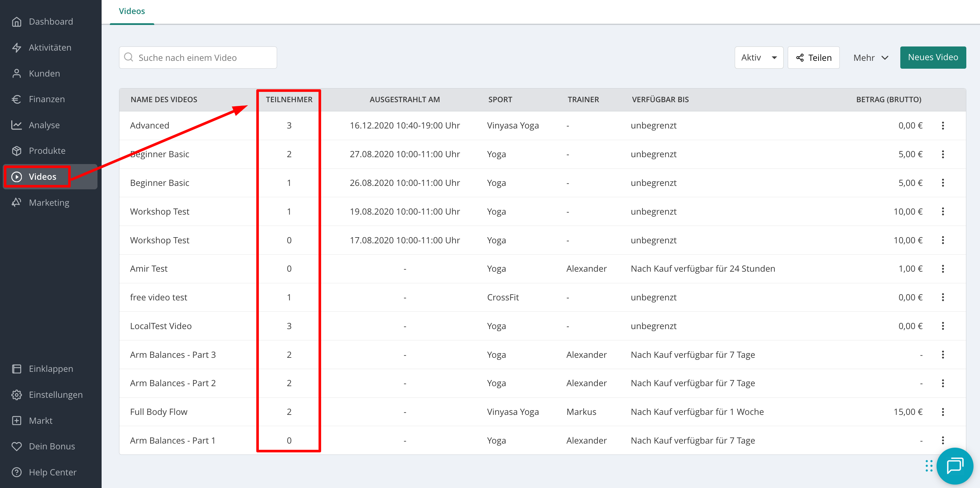
Task: Open Arm Balances - Part 1
Action: [x=542, y=440]
